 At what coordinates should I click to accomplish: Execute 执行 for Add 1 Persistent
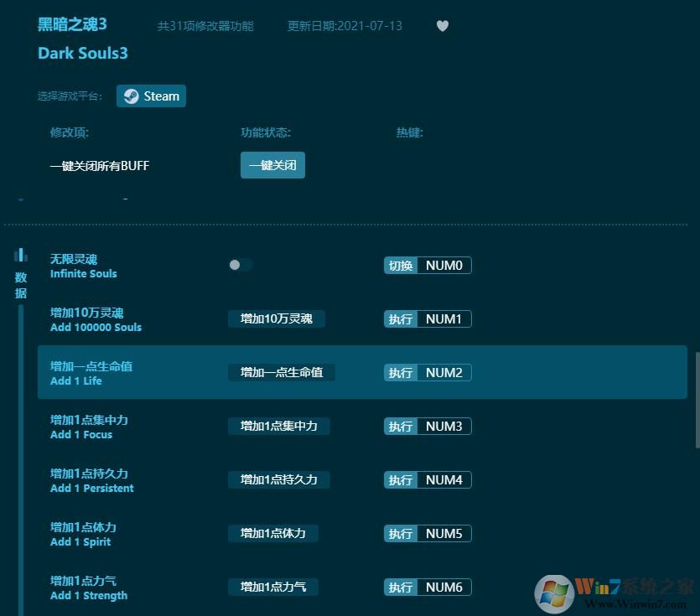tap(400, 479)
